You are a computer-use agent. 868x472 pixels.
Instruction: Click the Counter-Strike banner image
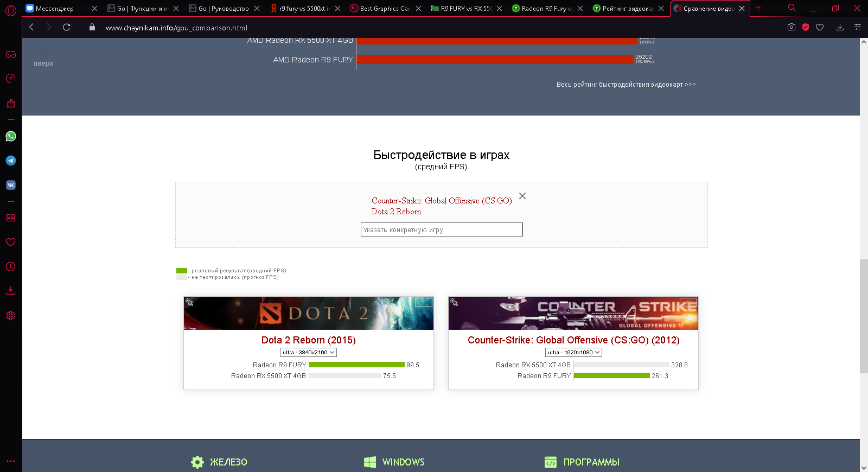(x=573, y=314)
